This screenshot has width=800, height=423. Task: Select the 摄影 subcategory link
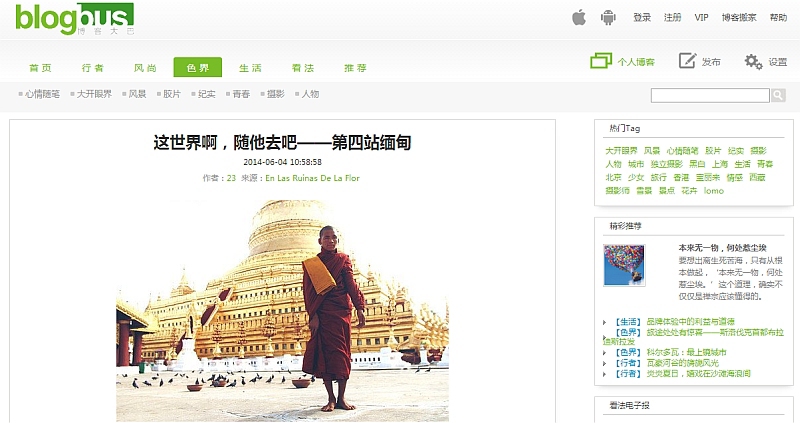(276, 94)
